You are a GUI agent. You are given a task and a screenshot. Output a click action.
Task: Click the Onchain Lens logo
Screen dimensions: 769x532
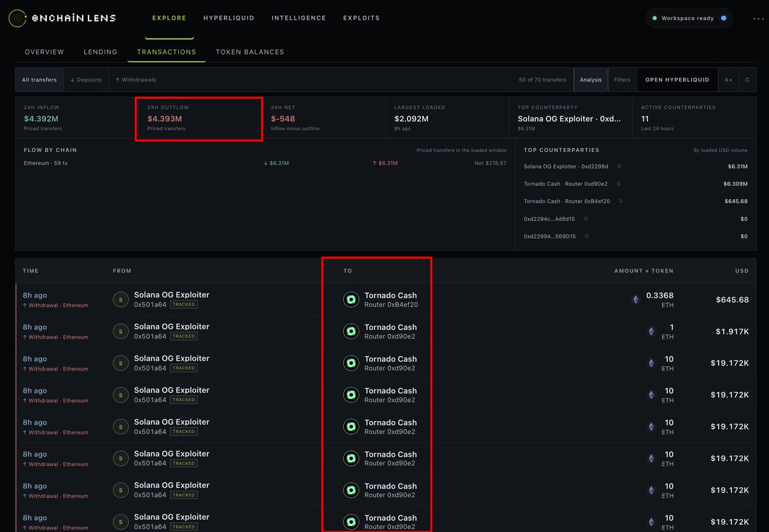click(x=62, y=18)
